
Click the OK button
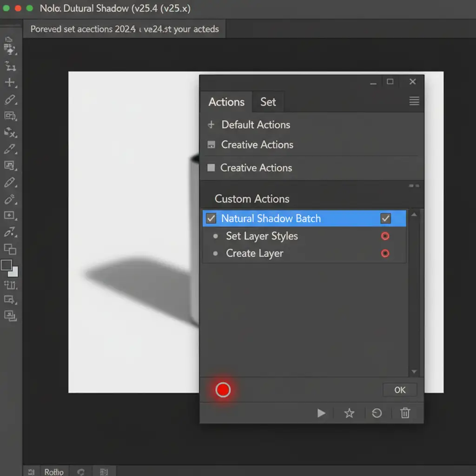coord(400,390)
